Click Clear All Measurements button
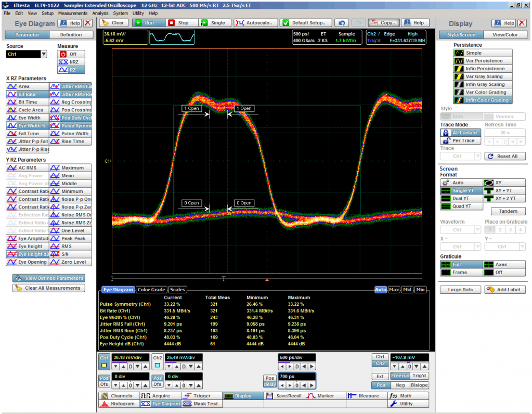The image size is (532, 414). [48, 288]
